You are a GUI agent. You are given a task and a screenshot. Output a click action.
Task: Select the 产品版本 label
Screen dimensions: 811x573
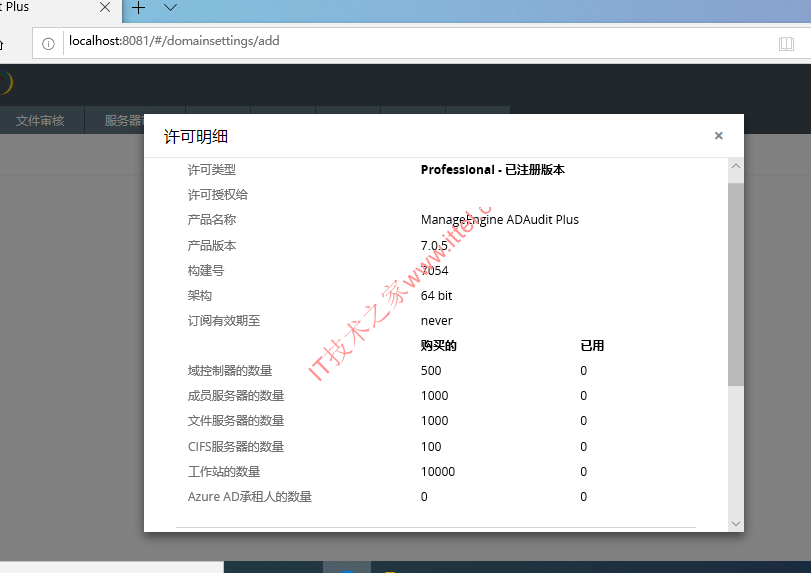tap(212, 245)
